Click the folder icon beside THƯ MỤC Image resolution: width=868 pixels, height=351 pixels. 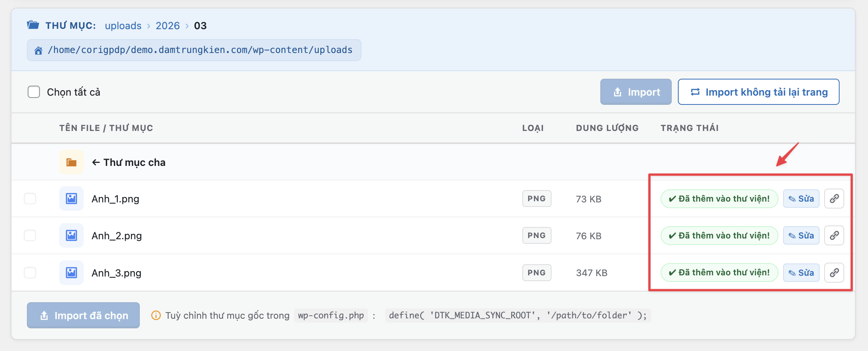tap(33, 25)
